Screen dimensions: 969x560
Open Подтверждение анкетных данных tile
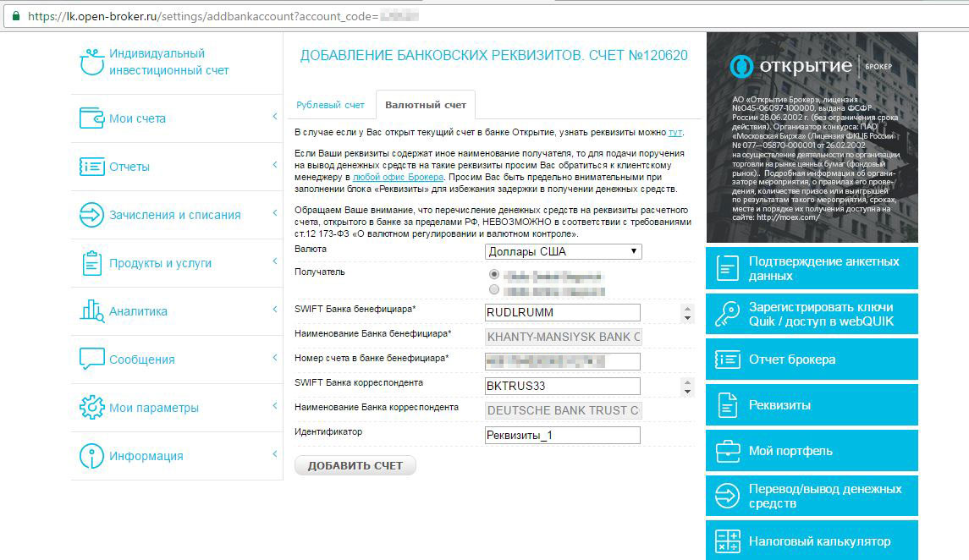(x=812, y=268)
